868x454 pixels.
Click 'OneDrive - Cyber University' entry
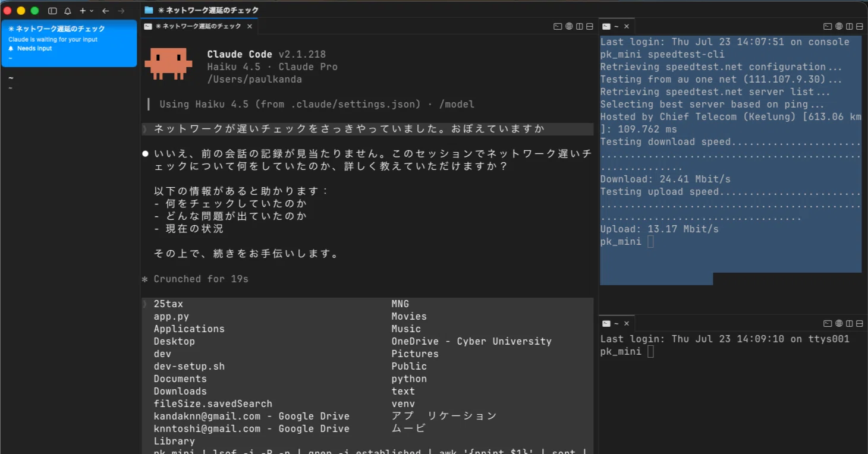coord(471,341)
